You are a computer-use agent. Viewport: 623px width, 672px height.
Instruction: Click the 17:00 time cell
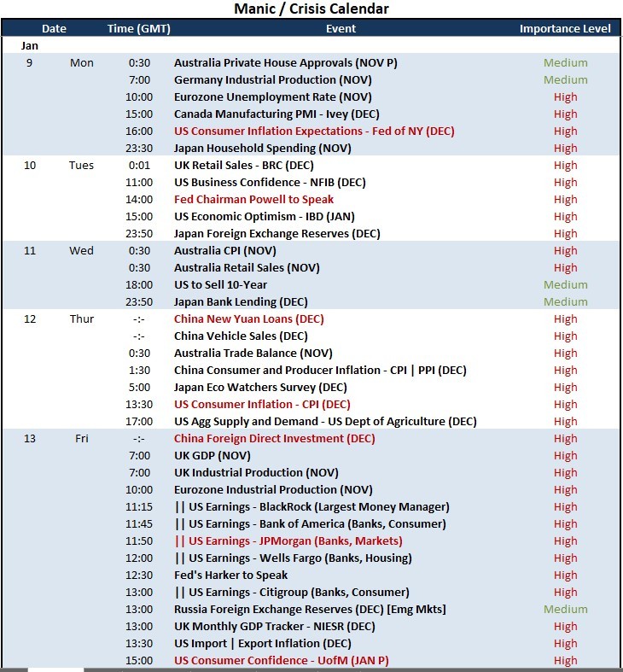(139, 422)
